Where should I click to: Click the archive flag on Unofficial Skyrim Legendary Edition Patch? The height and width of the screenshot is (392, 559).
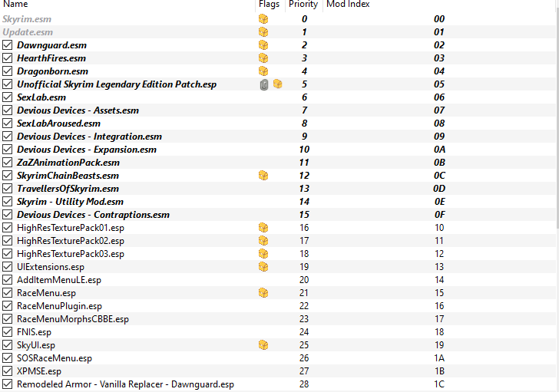click(x=277, y=84)
